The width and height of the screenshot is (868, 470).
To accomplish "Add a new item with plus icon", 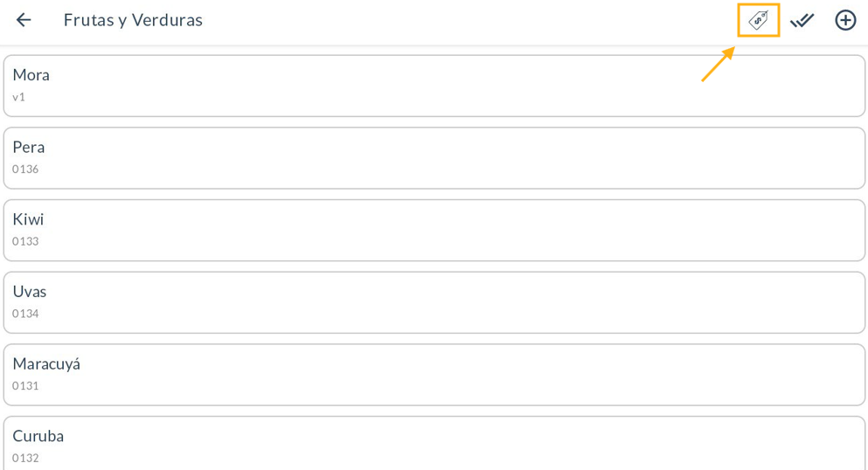I will click(x=845, y=20).
